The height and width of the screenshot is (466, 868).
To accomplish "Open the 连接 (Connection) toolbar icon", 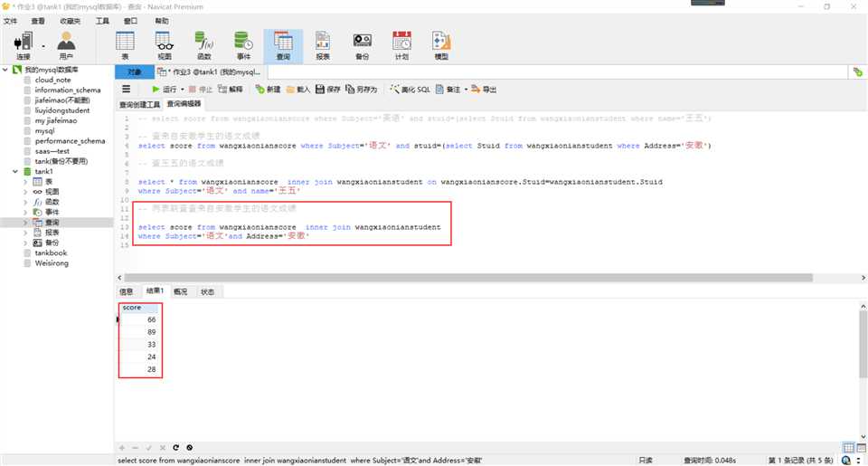I will click(24, 45).
